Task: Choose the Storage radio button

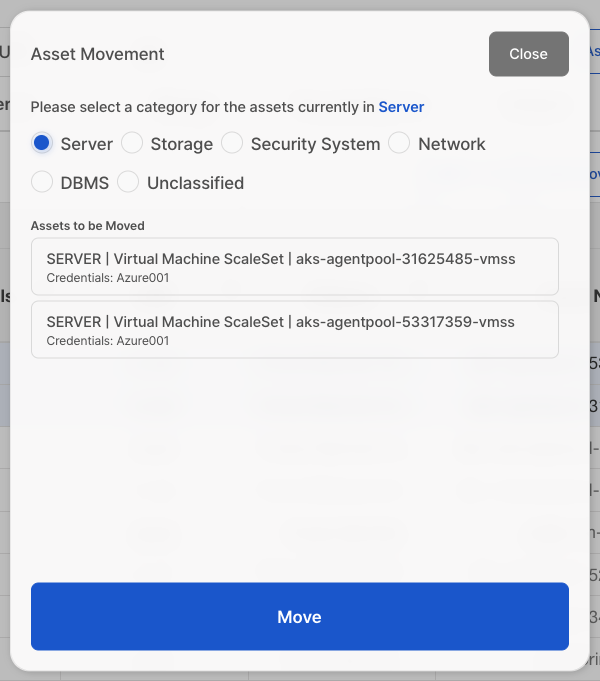Action: pyautogui.click(x=132, y=143)
